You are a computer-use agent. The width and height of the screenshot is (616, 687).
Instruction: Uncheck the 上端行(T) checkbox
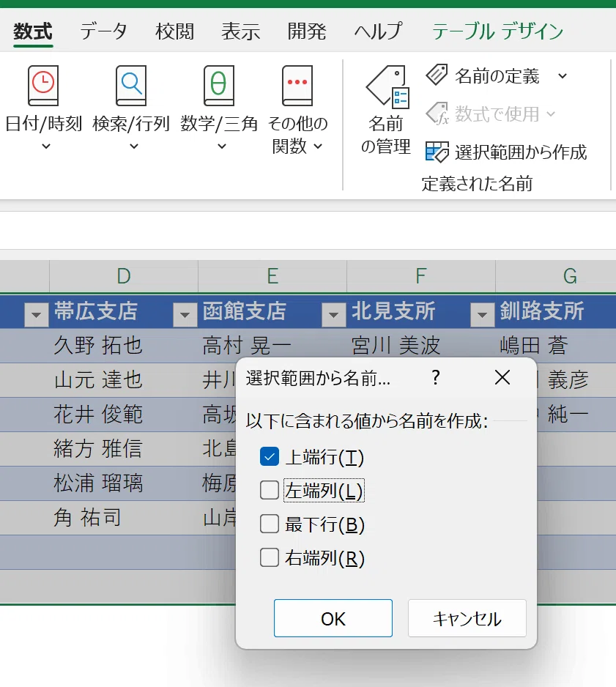[x=270, y=456]
